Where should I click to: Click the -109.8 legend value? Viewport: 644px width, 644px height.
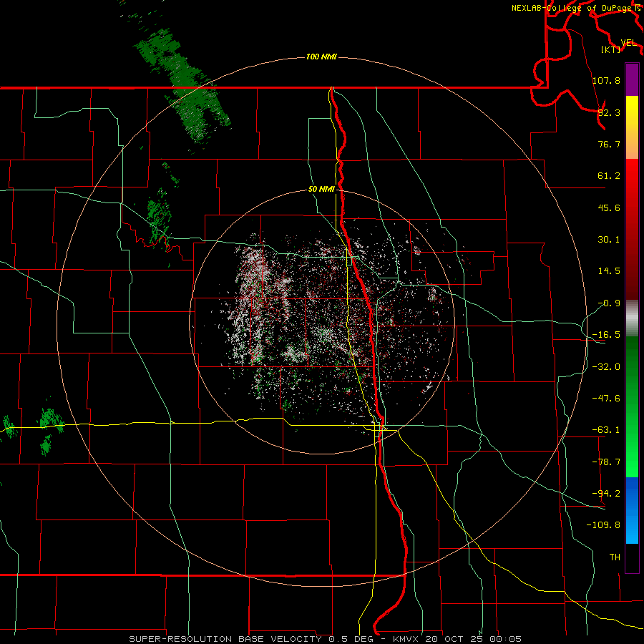coord(603,525)
